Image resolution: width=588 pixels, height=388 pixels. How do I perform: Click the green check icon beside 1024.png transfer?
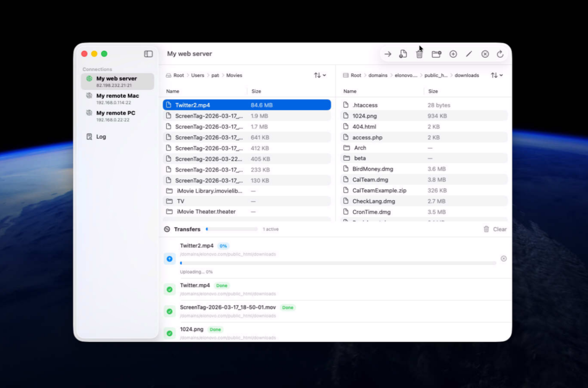coord(170,333)
